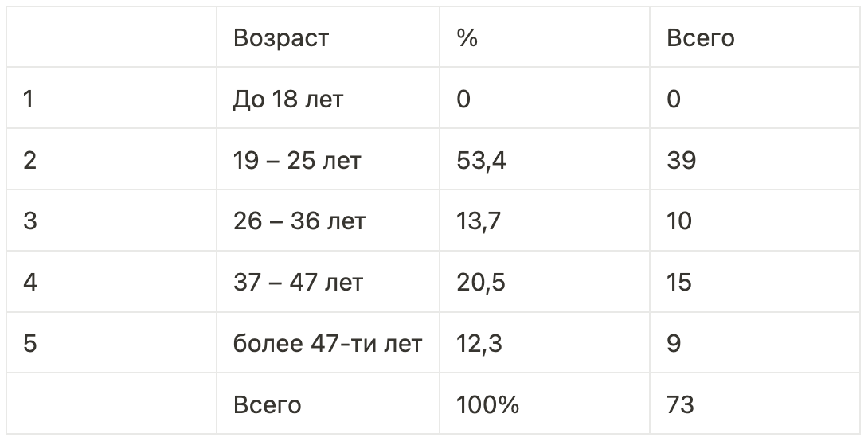Select the "До 18 лет" cell
Viewport: 868px width, 441px height.
[288, 99]
